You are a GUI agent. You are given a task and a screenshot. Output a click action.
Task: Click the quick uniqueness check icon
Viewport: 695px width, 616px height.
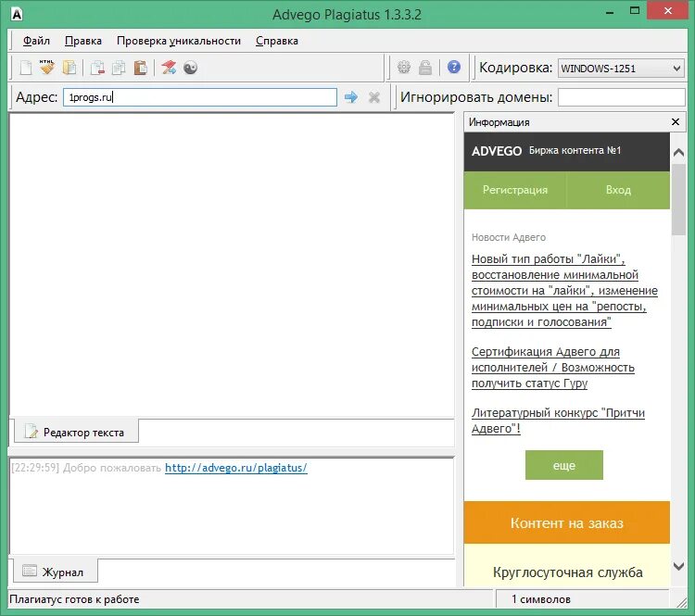[x=169, y=68]
